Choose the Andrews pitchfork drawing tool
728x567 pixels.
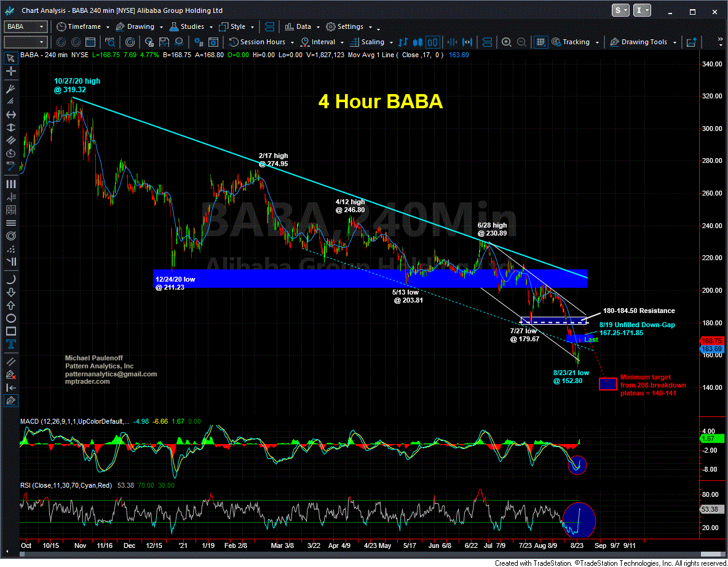(x=10, y=89)
